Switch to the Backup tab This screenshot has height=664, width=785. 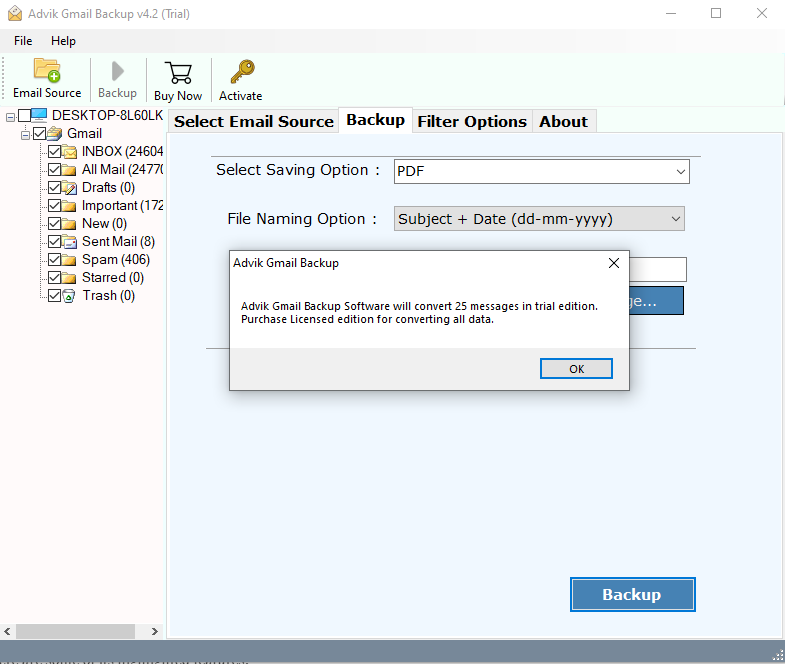pyautogui.click(x=375, y=120)
